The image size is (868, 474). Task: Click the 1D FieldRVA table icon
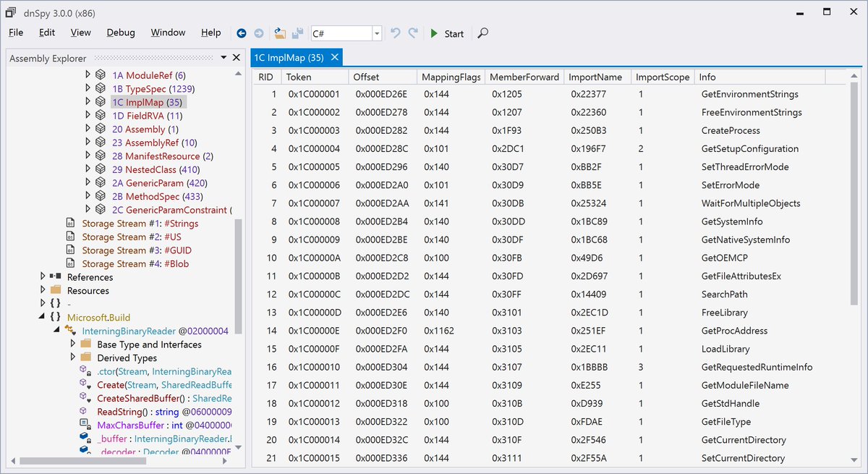[101, 116]
